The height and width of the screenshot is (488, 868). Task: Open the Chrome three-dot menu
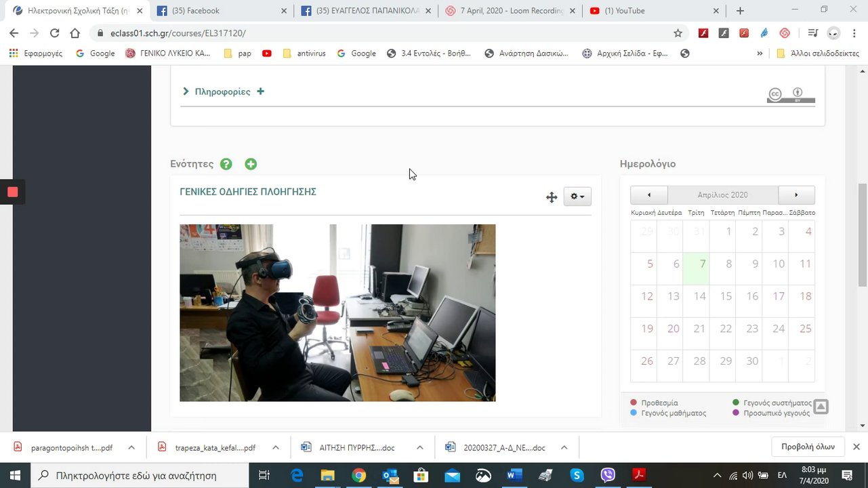tap(853, 33)
